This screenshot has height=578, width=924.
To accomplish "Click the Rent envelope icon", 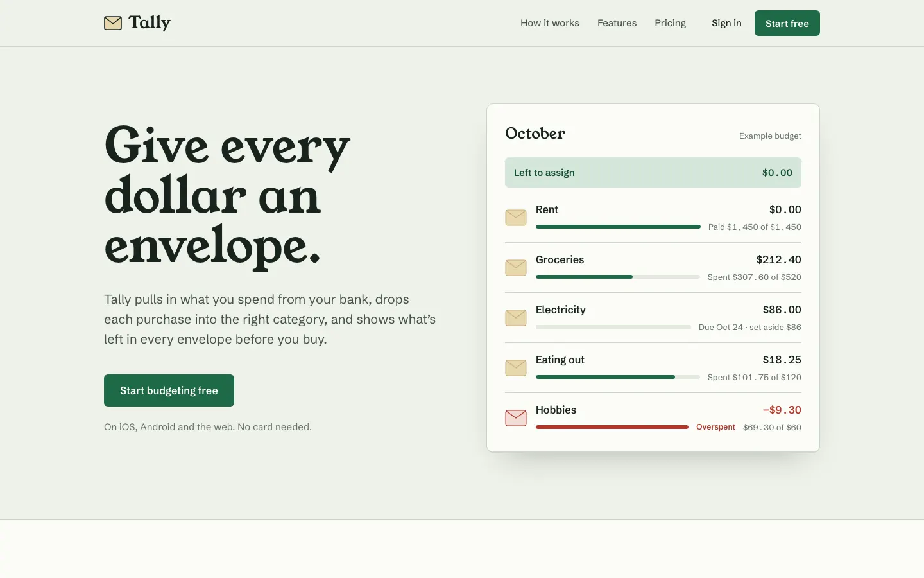I will click(516, 218).
